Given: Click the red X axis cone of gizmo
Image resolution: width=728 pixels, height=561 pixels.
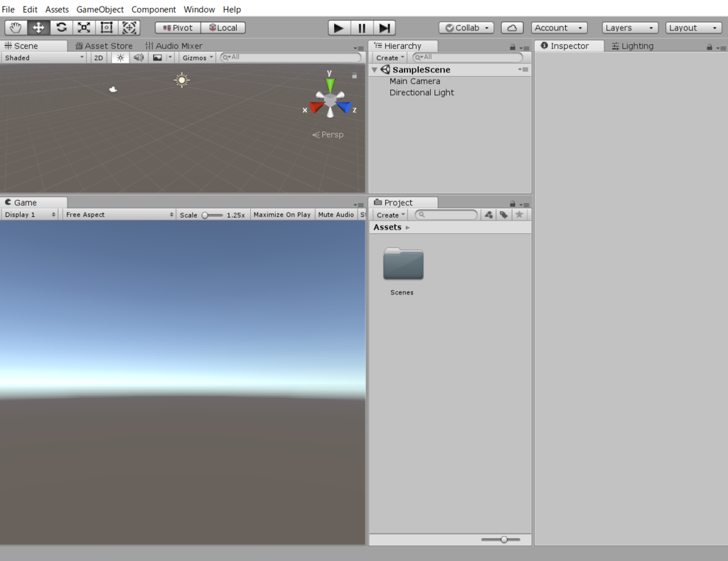Looking at the screenshot, I should click(316, 108).
